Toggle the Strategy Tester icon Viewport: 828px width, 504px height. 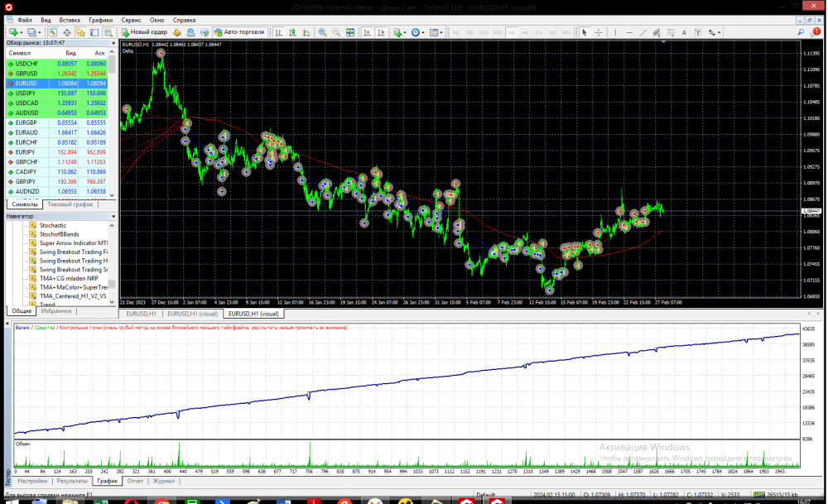[108, 32]
